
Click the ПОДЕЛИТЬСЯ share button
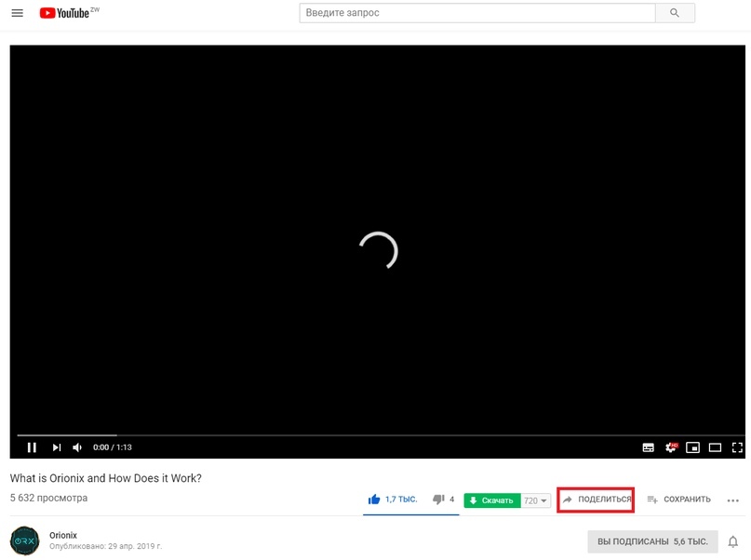click(x=597, y=500)
